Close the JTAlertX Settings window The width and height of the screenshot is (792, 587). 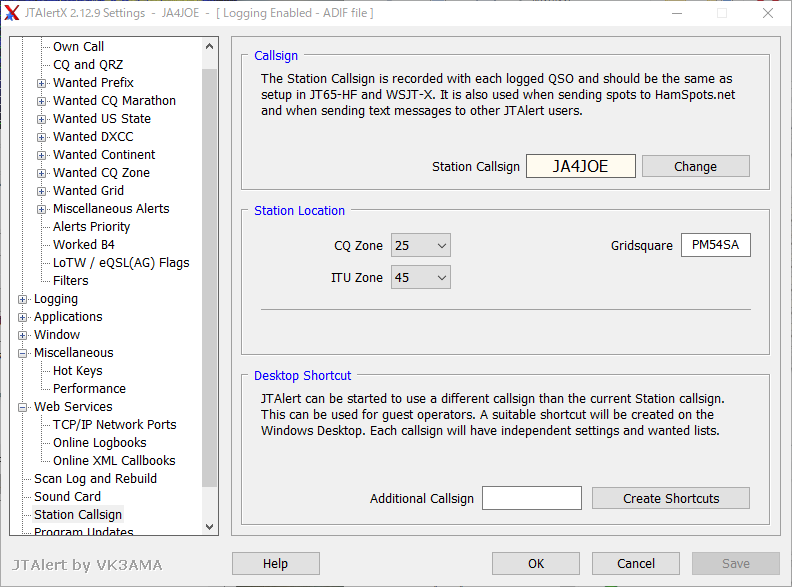(x=768, y=13)
